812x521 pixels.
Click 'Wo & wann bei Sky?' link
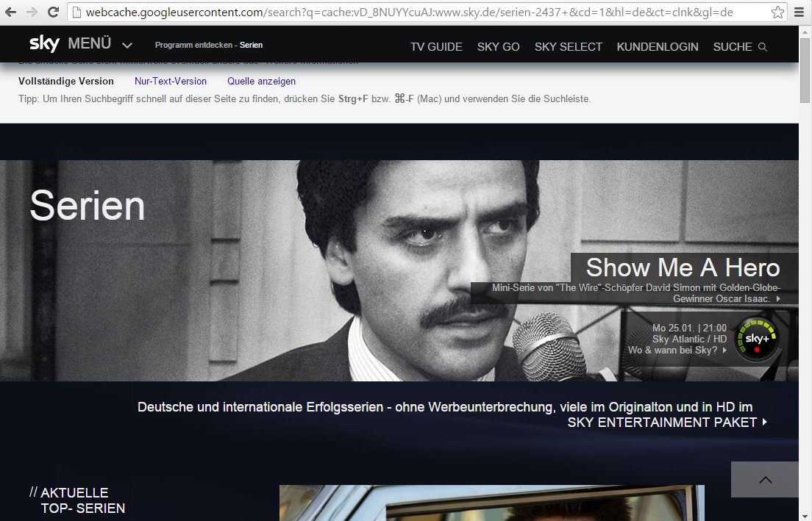pyautogui.click(x=677, y=351)
